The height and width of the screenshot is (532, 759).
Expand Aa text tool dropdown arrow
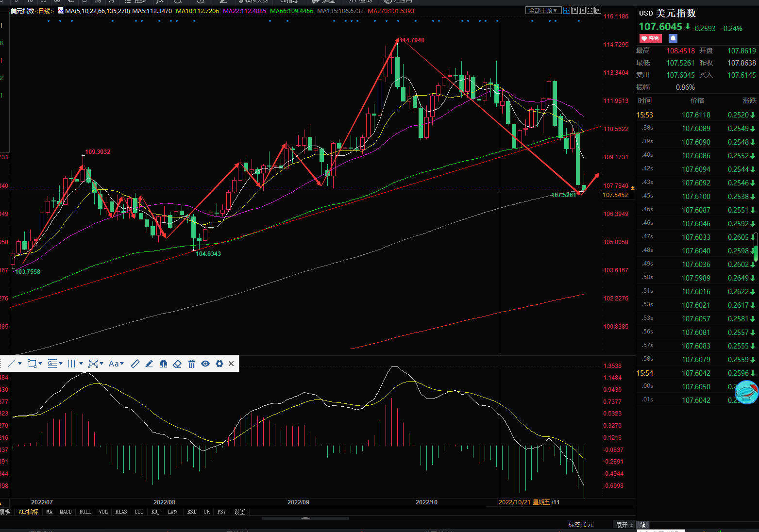coord(122,364)
